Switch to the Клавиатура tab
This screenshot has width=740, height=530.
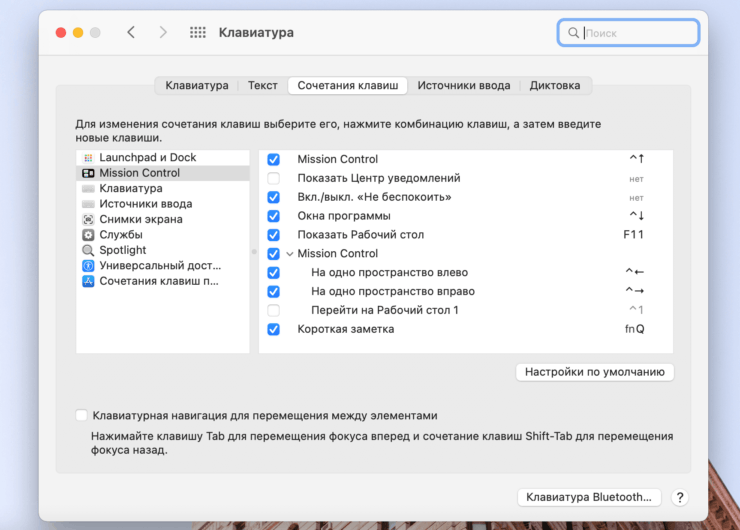click(197, 85)
